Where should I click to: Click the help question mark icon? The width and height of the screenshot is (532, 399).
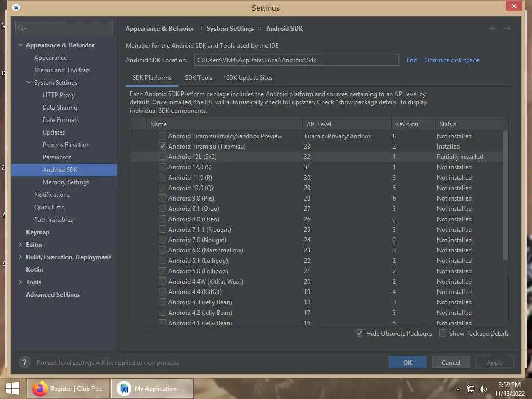(x=24, y=362)
